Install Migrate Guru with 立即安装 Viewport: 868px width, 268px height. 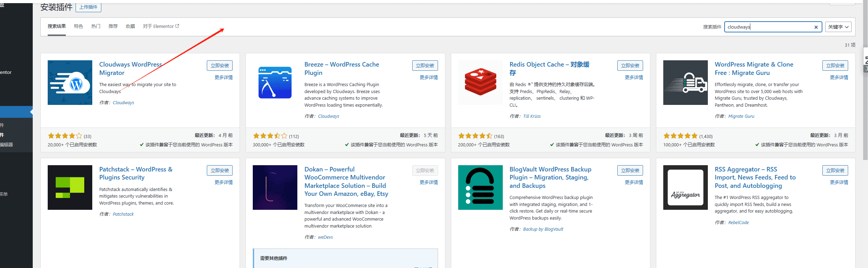835,66
